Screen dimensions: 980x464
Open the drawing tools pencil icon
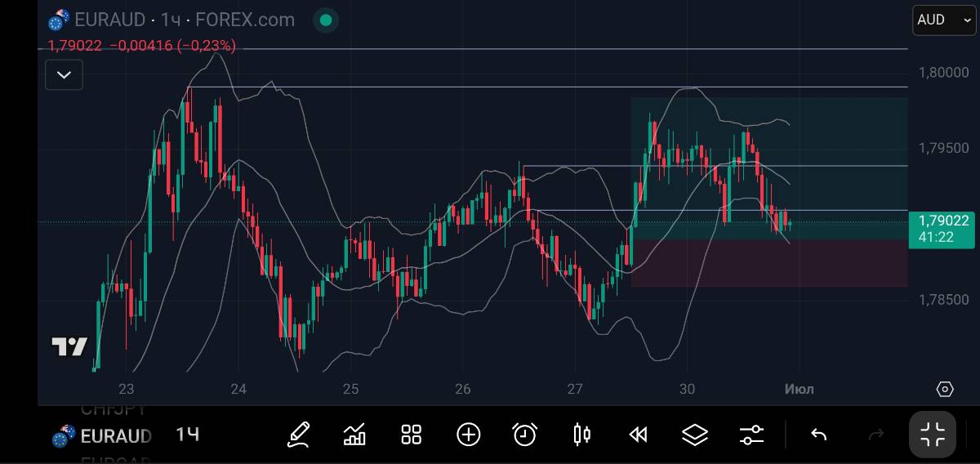[299, 434]
